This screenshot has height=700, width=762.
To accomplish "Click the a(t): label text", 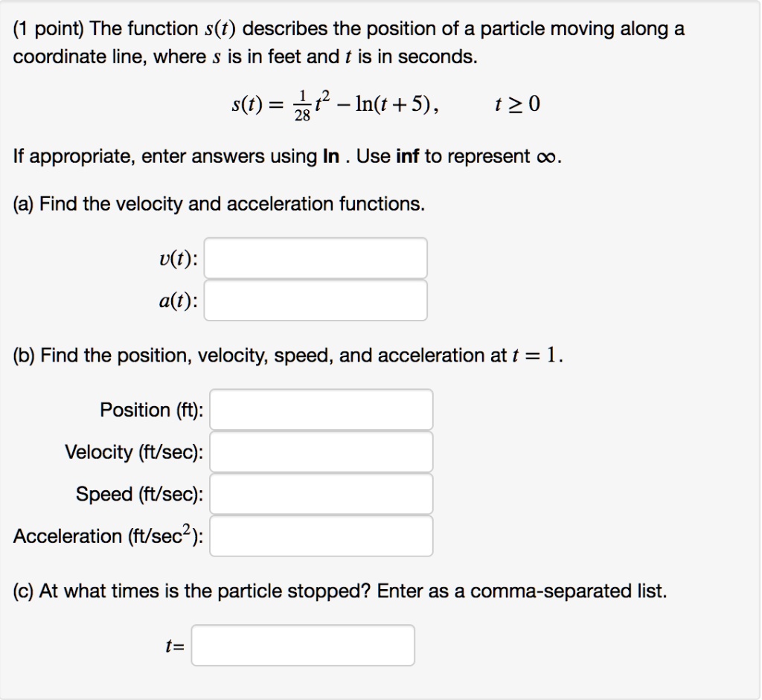I will click(x=179, y=301).
